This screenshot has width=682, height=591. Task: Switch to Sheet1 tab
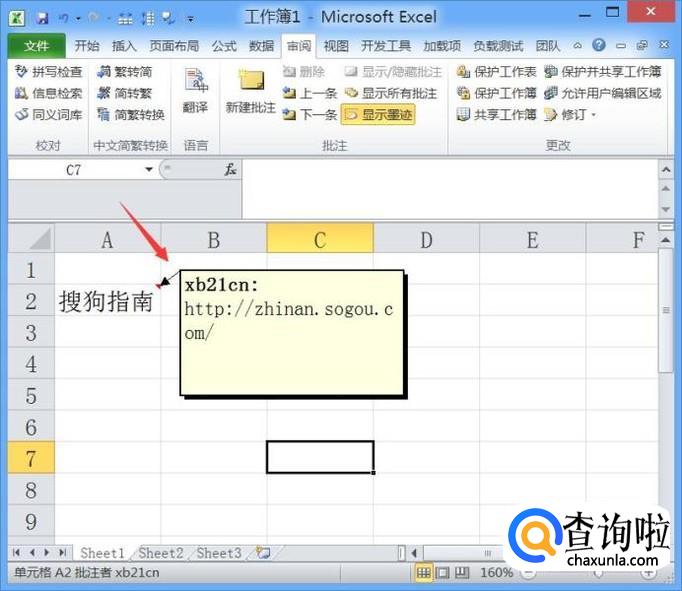102,553
